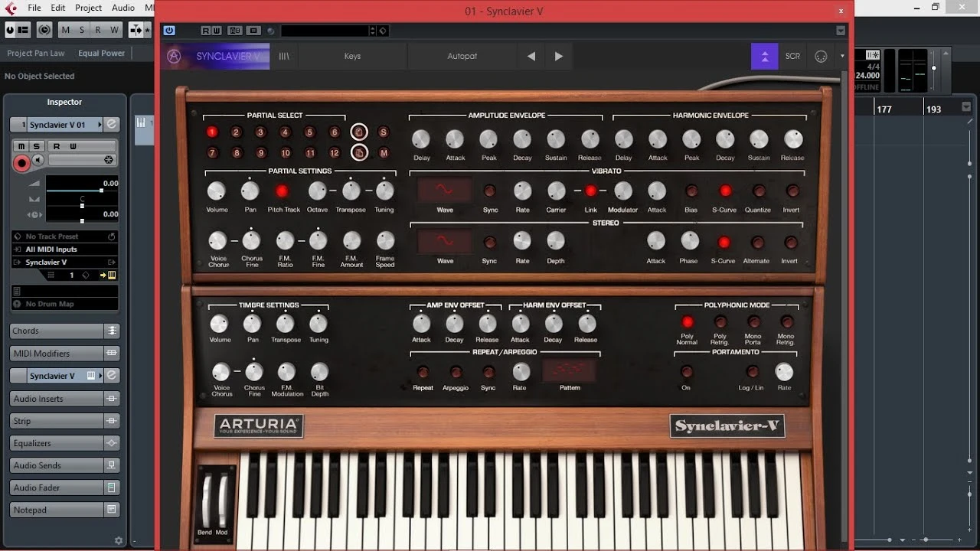
Task: Select partial number 5 button
Action: click(309, 132)
